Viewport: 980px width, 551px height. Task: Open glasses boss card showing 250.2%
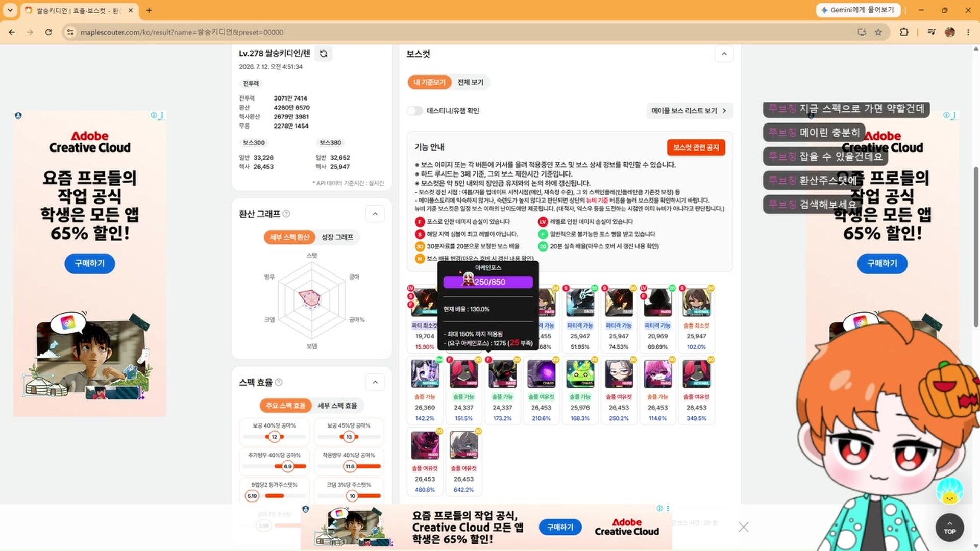(x=619, y=390)
